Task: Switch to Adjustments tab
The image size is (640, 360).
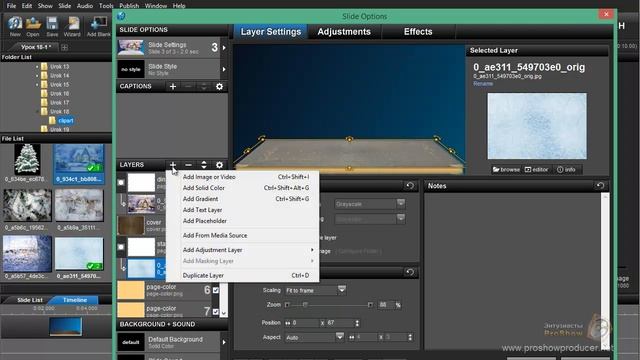Action: click(x=344, y=32)
